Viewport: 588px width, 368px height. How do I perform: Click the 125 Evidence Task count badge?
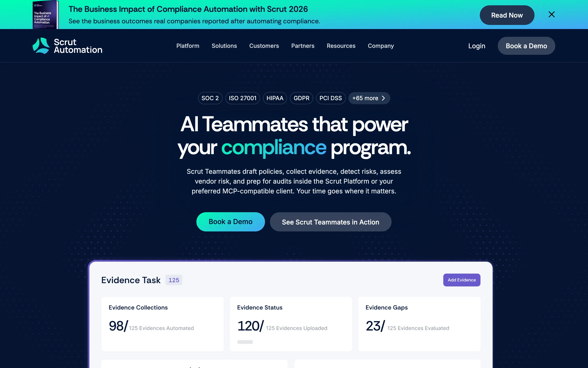point(174,280)
